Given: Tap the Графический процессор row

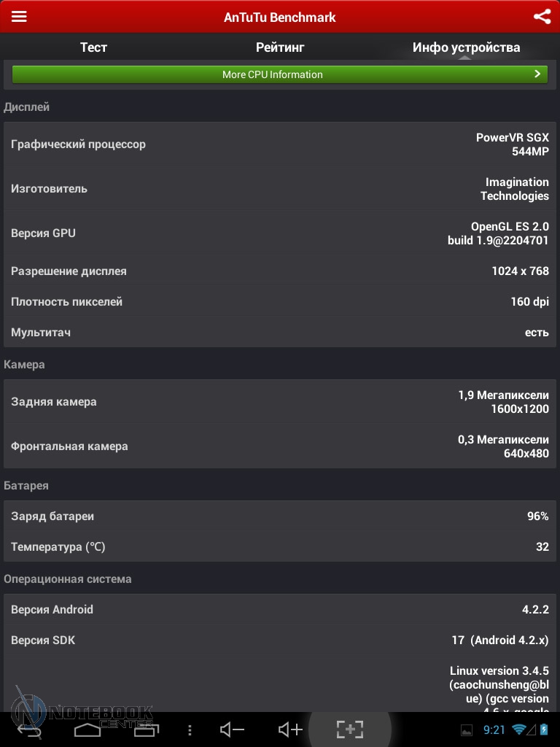Looking at the screenshot, I should (280, 144).
